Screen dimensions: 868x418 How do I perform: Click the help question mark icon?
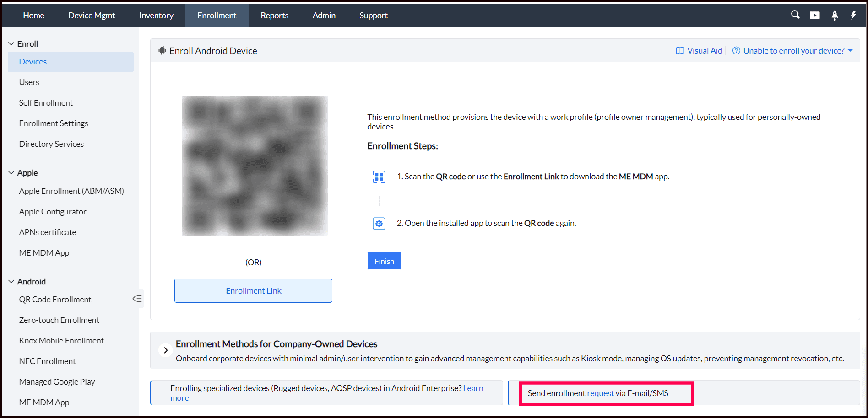pyautogui.click(x=736, y=51)
